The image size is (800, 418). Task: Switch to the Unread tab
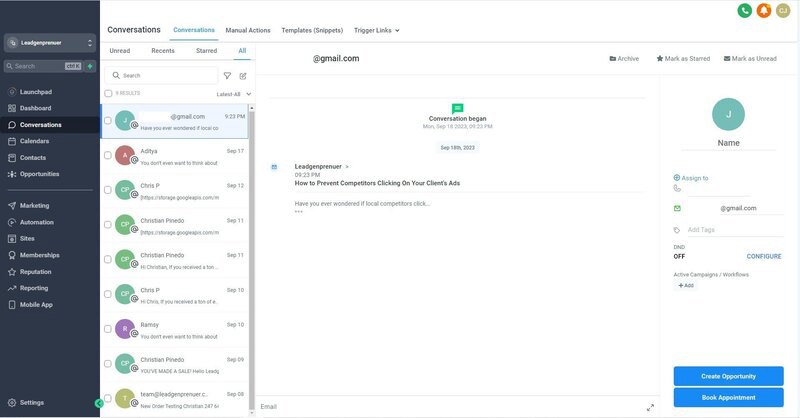[120, 51]
